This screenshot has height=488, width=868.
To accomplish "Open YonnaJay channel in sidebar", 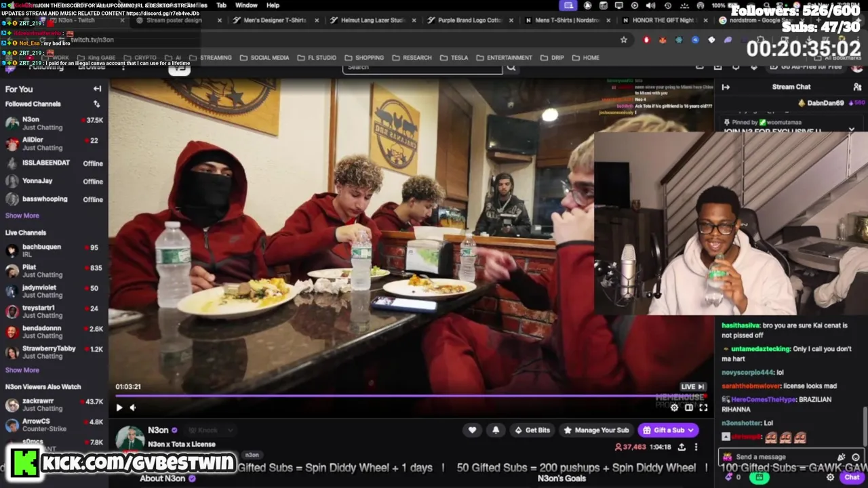I will pos(54,181).
